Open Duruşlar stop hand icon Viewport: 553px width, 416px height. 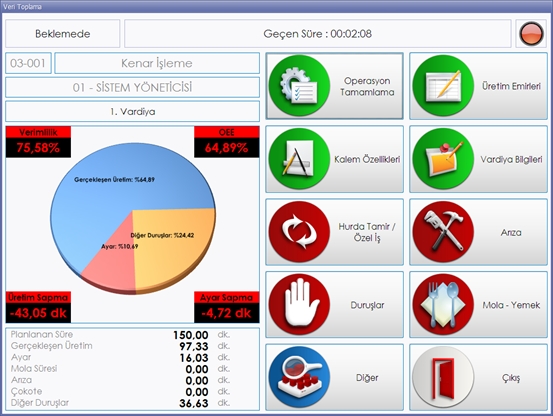click(x=299, y=305)
